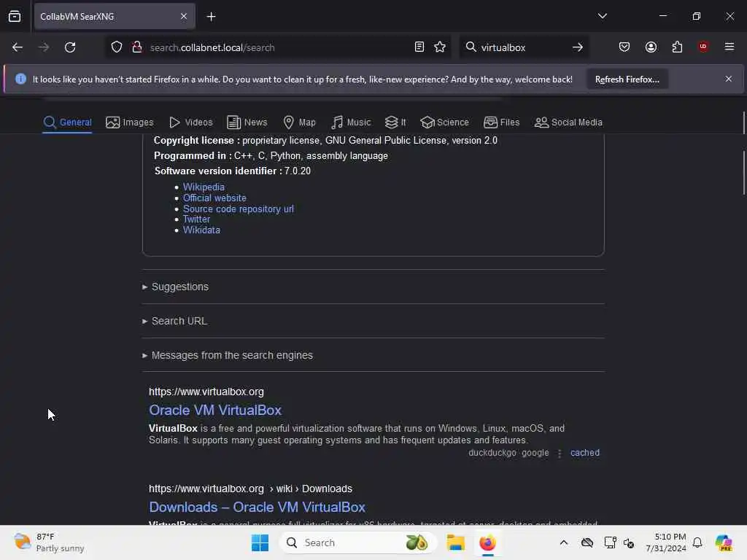747x560 pixels.
Task: Open the Wikipedia infobox link
Action: 204,187
